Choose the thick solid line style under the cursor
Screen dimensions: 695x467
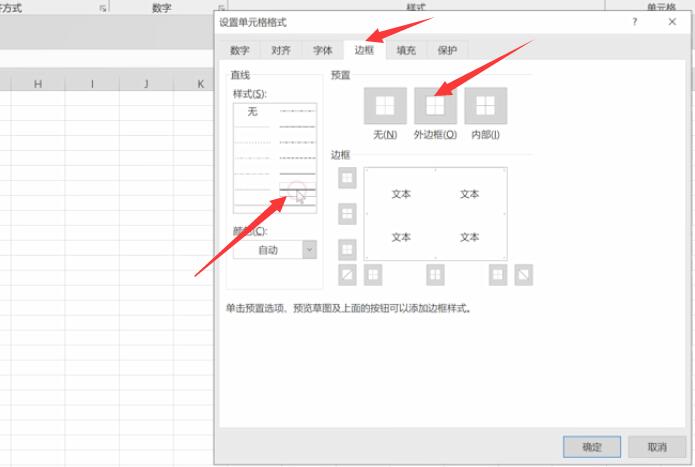(x=297, y=189)
